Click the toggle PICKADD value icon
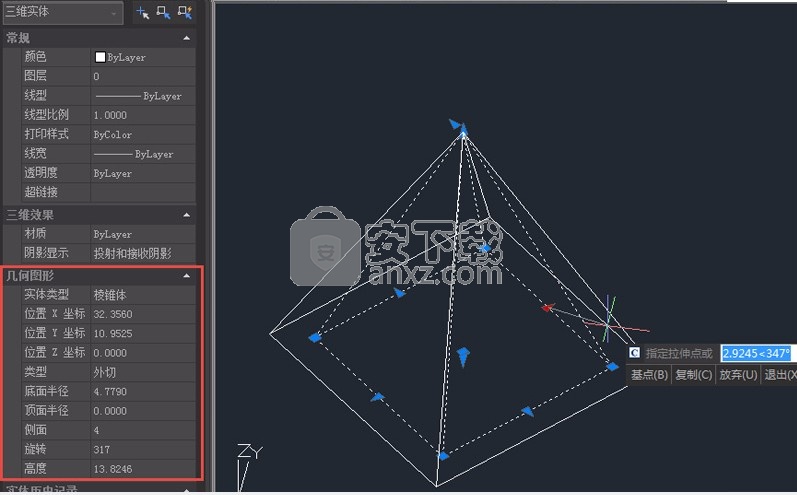Image resolution: width=797 pixels, height=495 pixels. pos(142,12)
